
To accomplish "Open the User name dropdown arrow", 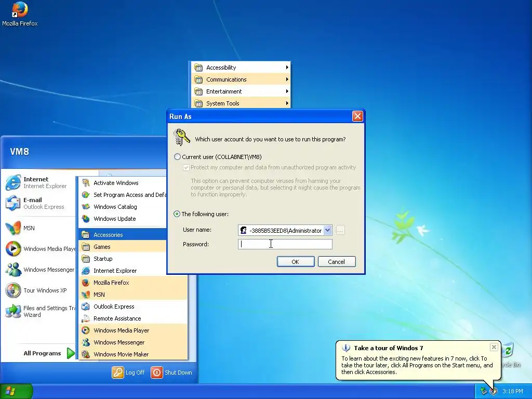I will point(327,230).
